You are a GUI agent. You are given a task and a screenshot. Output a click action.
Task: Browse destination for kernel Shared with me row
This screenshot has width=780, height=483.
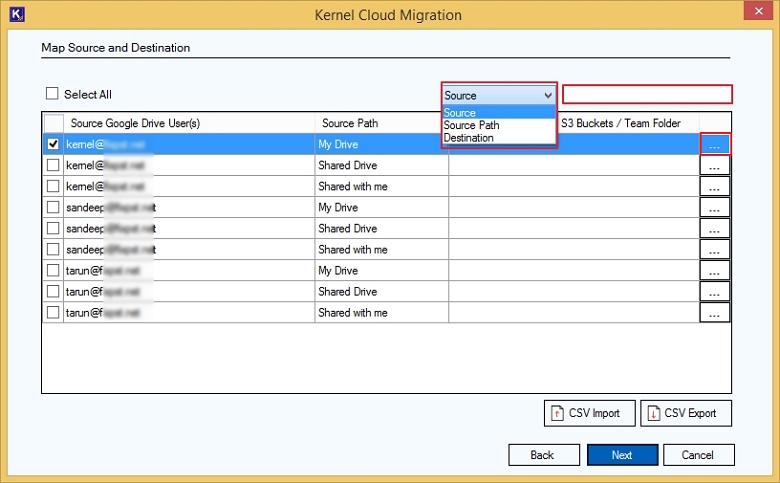point(715,186)
